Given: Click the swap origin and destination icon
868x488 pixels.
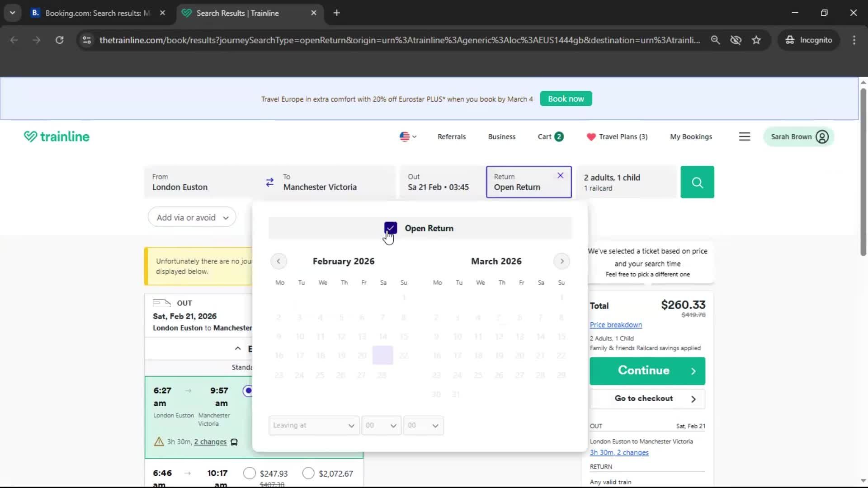Looking at the screenshot, I should pyautogui.click(x=270, y=182).
